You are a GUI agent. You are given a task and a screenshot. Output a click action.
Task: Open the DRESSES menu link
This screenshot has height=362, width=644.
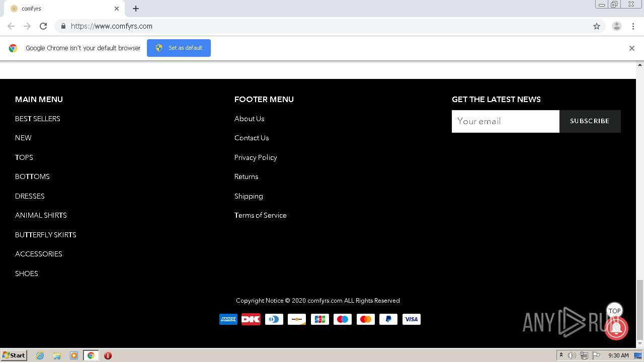point(30,196)
